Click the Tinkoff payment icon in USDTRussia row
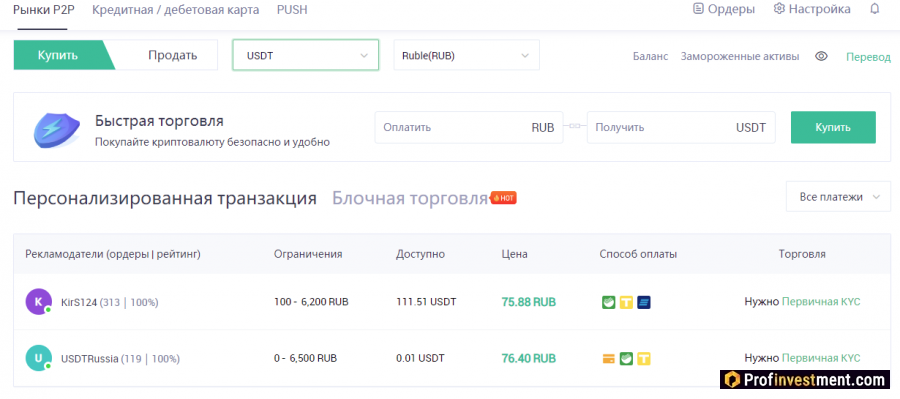This screenshot has height=399, width=900. click(643, 359)
